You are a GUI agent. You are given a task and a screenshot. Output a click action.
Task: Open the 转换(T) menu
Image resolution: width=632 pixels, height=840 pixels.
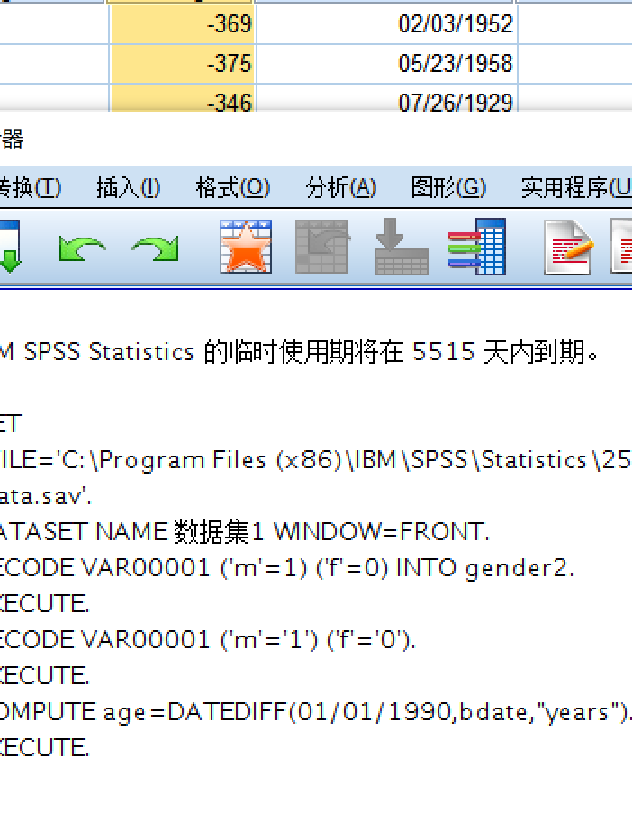(x=30, y=188)
